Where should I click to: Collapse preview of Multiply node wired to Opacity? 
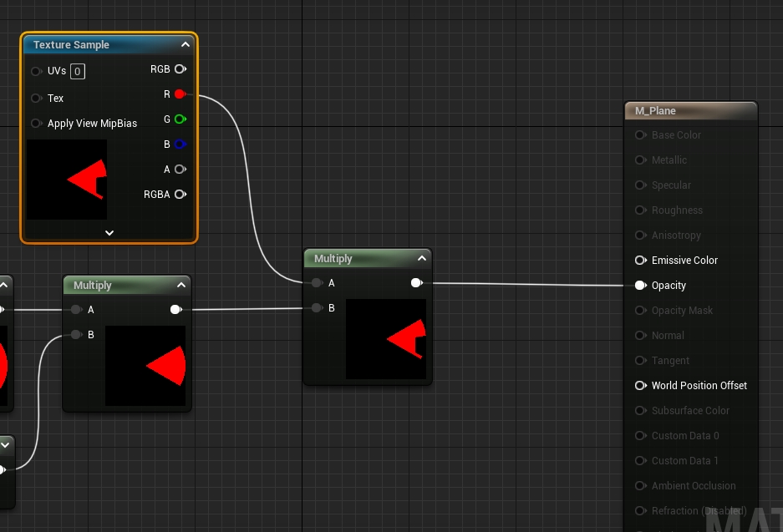pyautogui.click(x=422, y=259)
